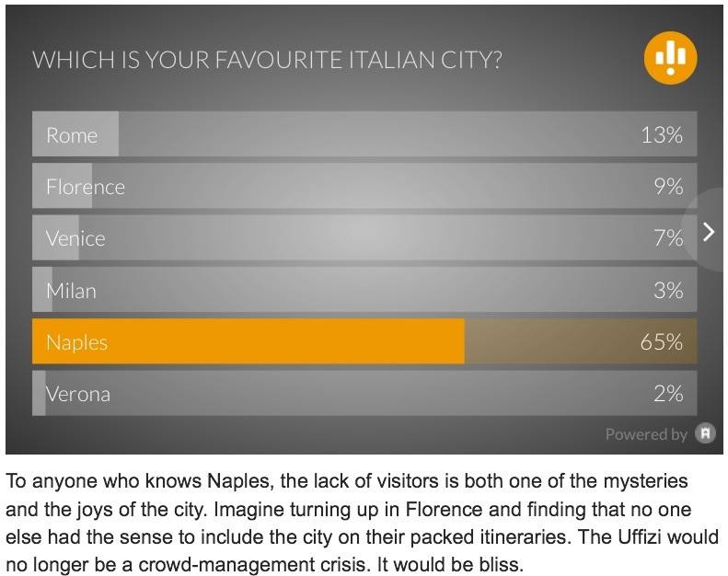
Task: Click the dim unfilled part of Naples bar
Action: click(552, 342)
